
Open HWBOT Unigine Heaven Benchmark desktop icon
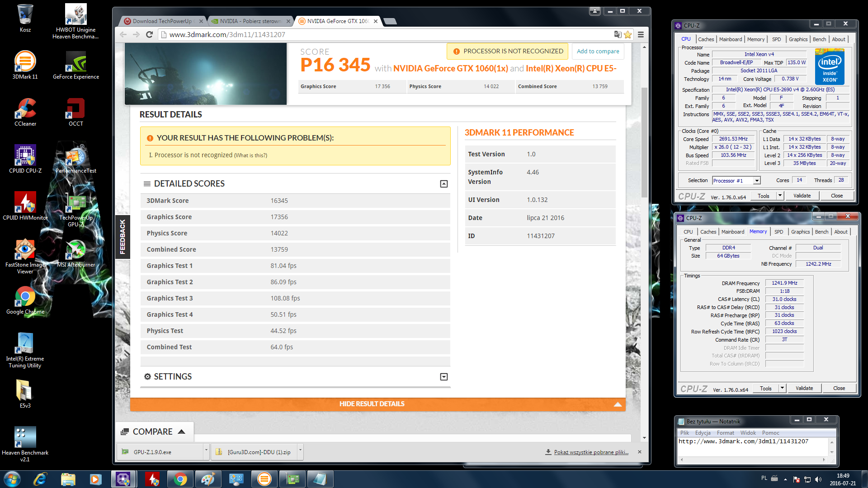click(76, 21)
